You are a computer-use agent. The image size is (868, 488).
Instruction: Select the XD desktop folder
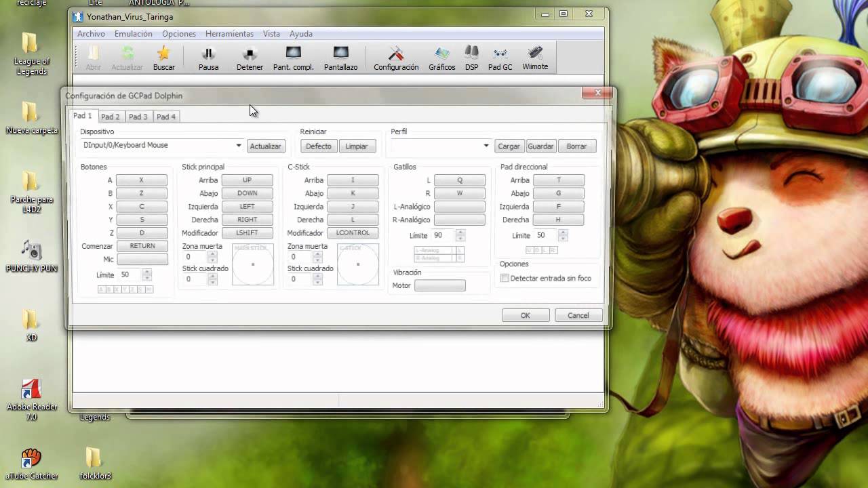[31, 325]
